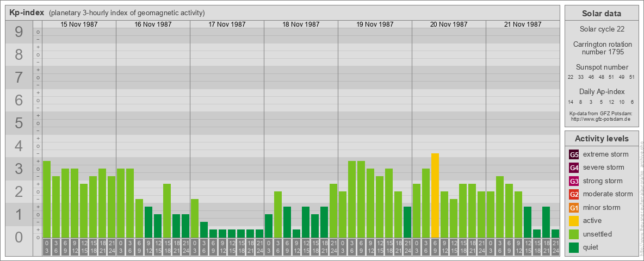Image resolution: width=644 pixels, height=261 pixels.
Task: Click the '6 9' time label under 20 Nov
Action: [435, 247]
